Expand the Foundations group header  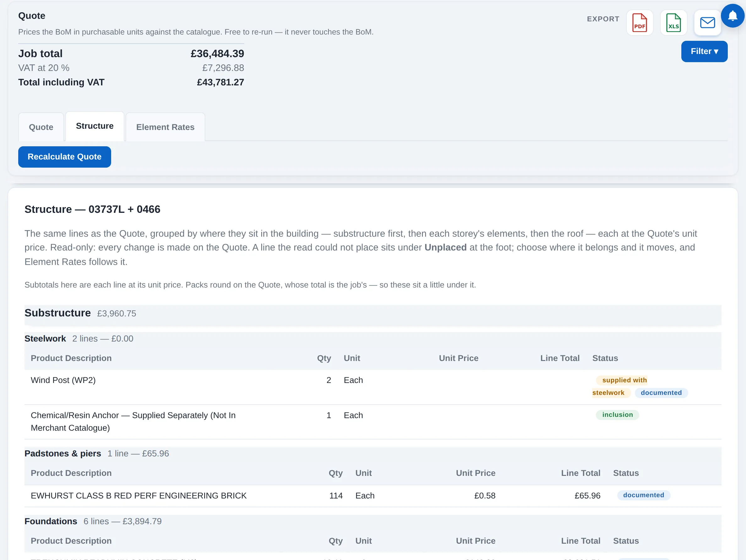(x=373, y=521)
